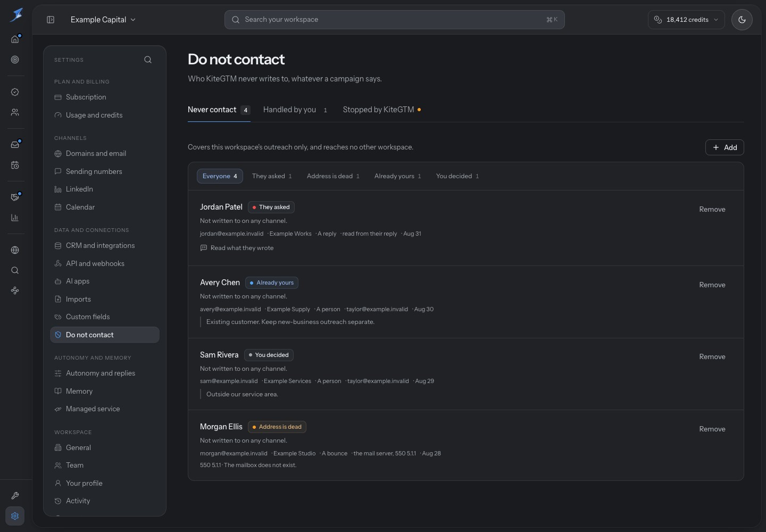Open API and webhooks settings

105,264
